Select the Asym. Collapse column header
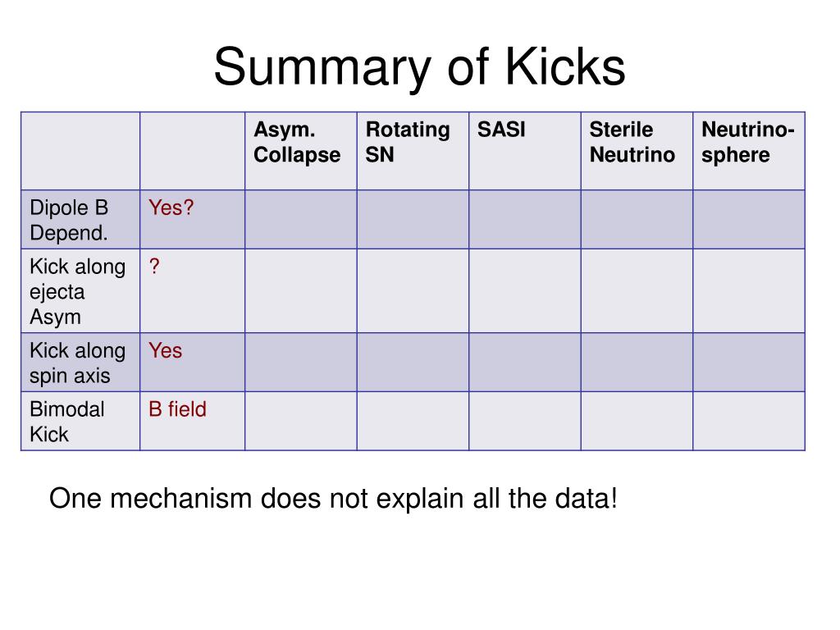This screenshot has height=630, width=840. click(297, 142)
